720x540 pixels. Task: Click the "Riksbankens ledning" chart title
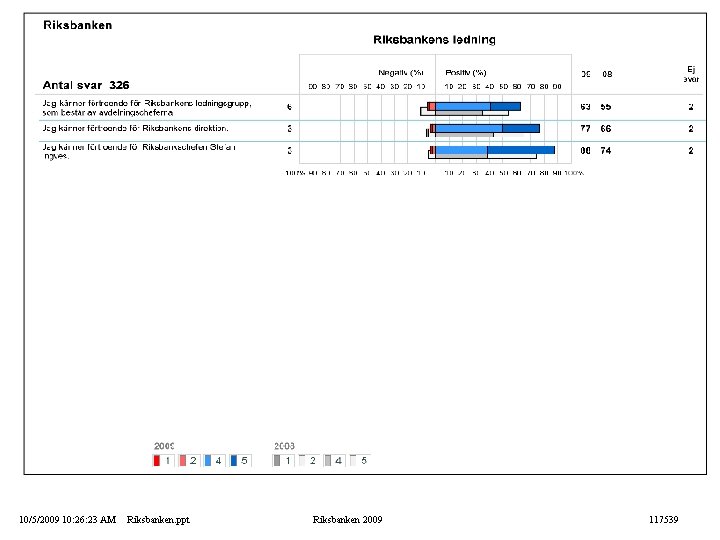pyautogui.click(x=434, y=40)
